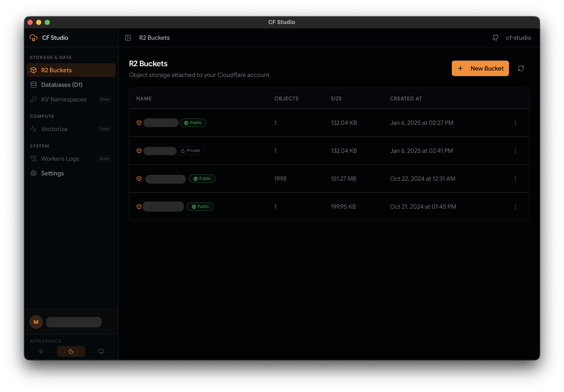
Task: Refresh the R2 Buckets list
Action: coord(521,68)
